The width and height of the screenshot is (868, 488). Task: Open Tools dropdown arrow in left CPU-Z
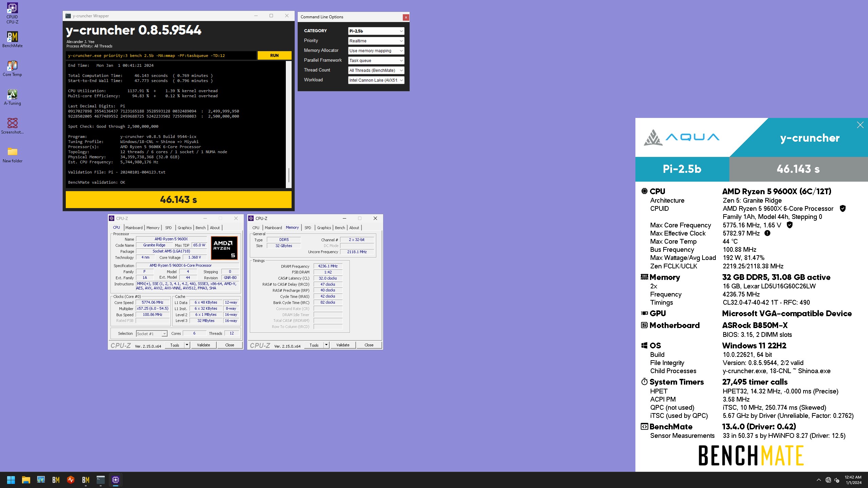[x=187, y=345]
